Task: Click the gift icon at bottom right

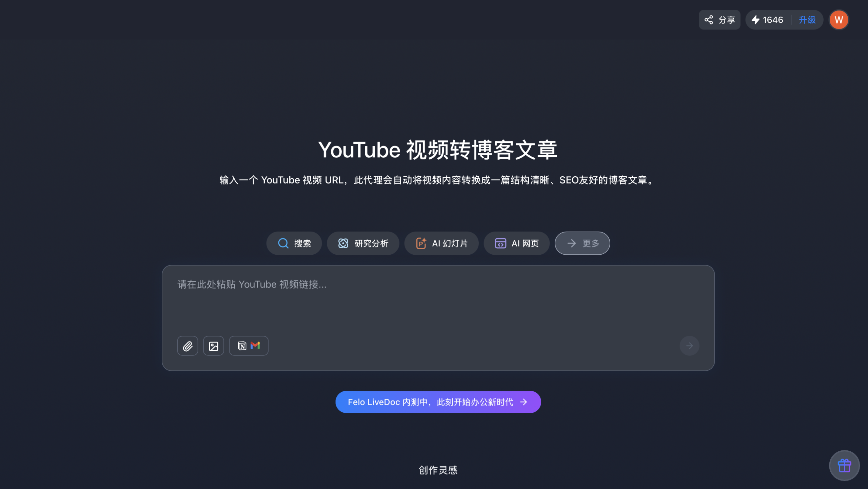Action: 844,465
